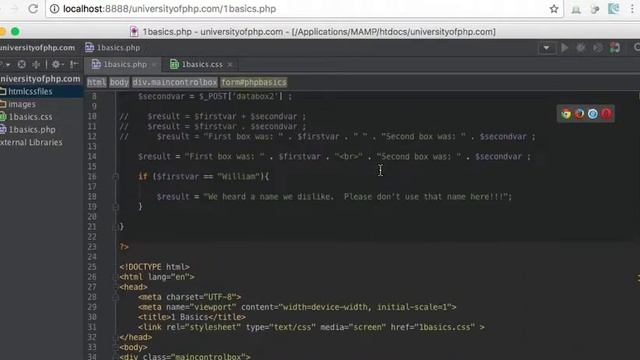The image size is (640, 360).
Task: Click gutter line number 14
Action: point(92,157)
